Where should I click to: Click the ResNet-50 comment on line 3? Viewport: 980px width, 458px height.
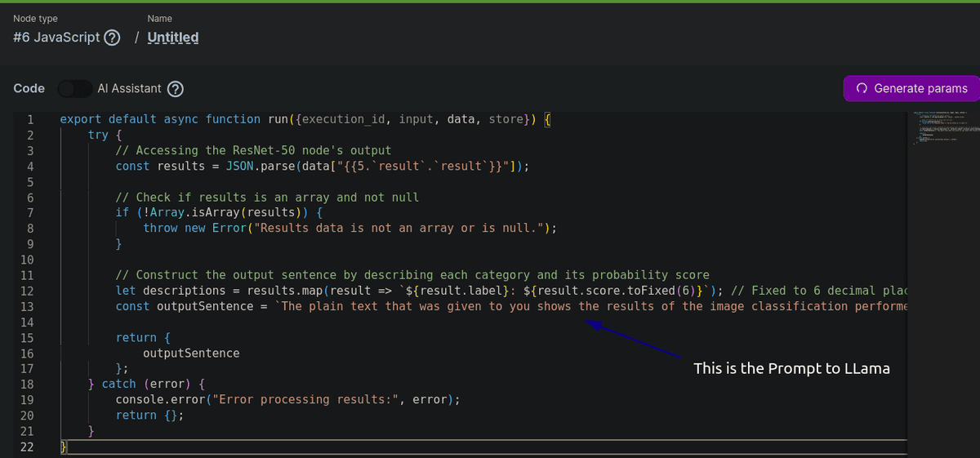[x=253, y=151]
